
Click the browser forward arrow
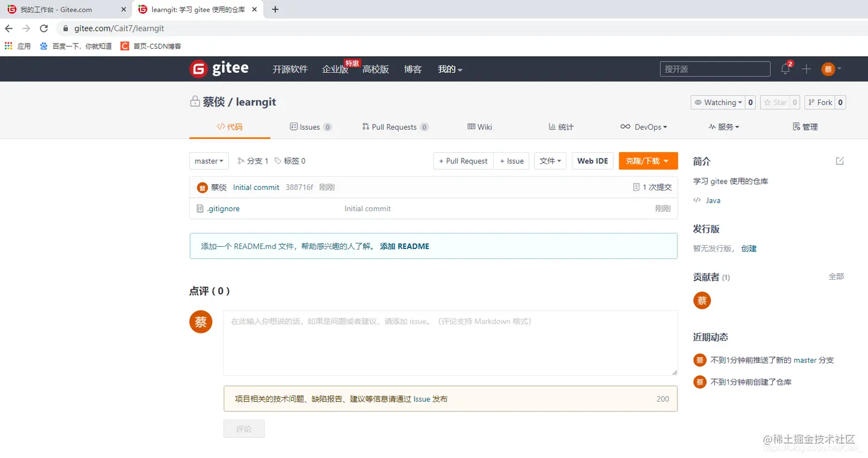[x=26, y=28]
